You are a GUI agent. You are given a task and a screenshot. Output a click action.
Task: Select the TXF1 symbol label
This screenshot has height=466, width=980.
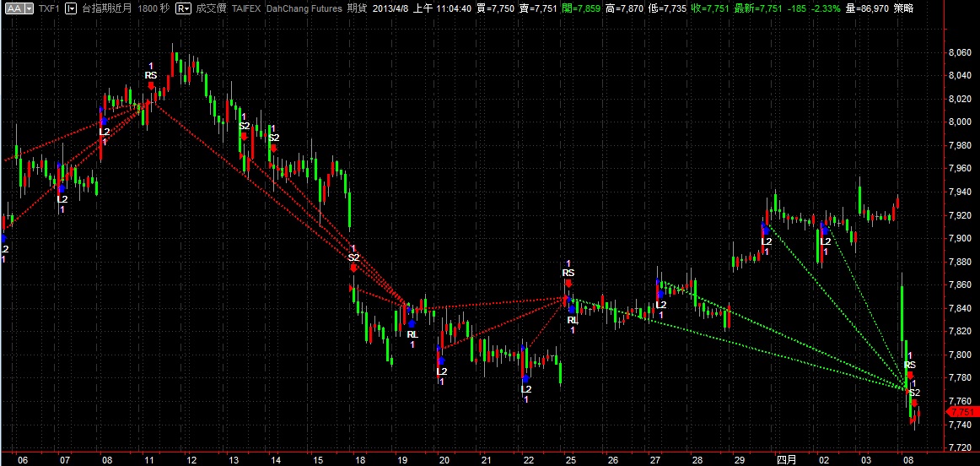tap(48, 8)
